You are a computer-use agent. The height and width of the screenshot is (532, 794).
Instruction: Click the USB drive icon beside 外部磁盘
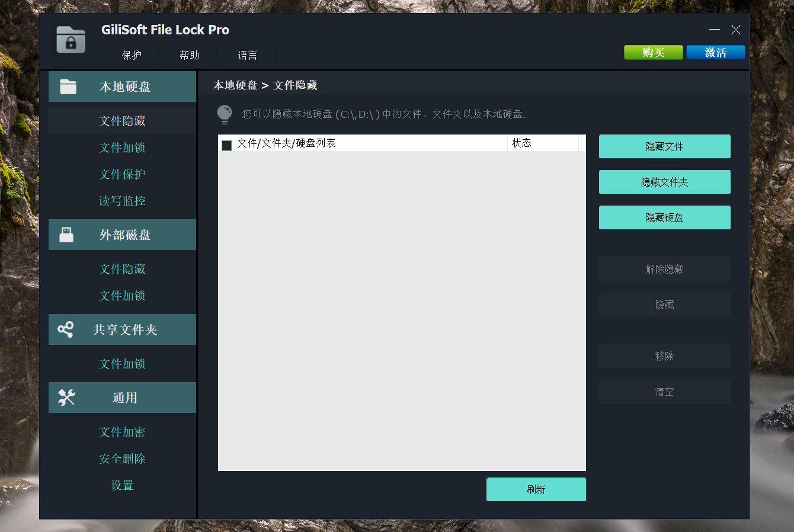click(66, 235)
